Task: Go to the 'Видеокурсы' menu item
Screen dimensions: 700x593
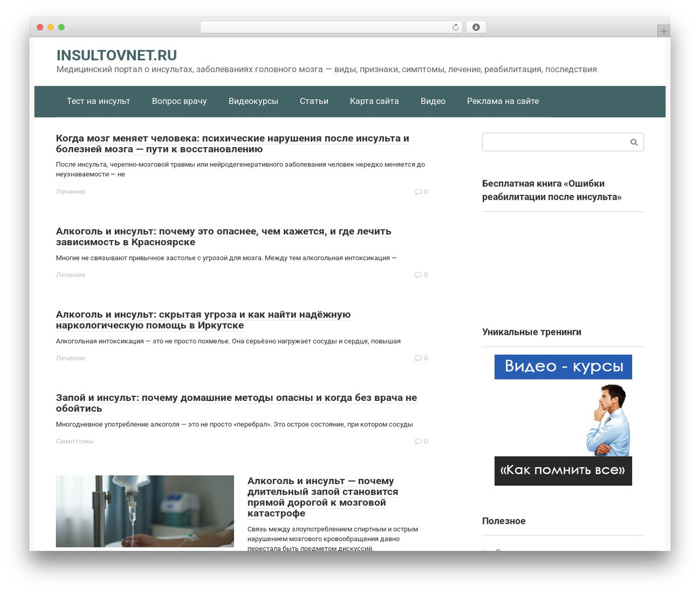Action: [253, 101]
